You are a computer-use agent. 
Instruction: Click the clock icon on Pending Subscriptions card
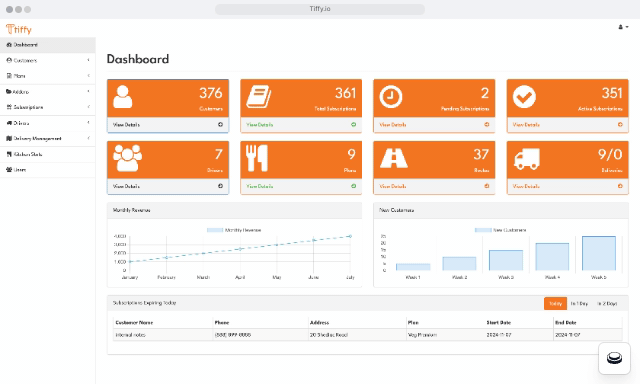391,97
